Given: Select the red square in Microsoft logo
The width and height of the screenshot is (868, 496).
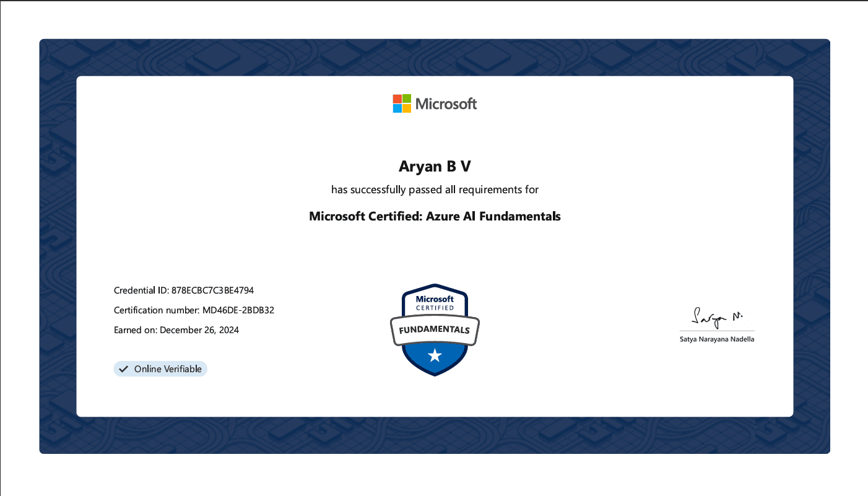Looking at the screenshot, I should click(397, 98).
